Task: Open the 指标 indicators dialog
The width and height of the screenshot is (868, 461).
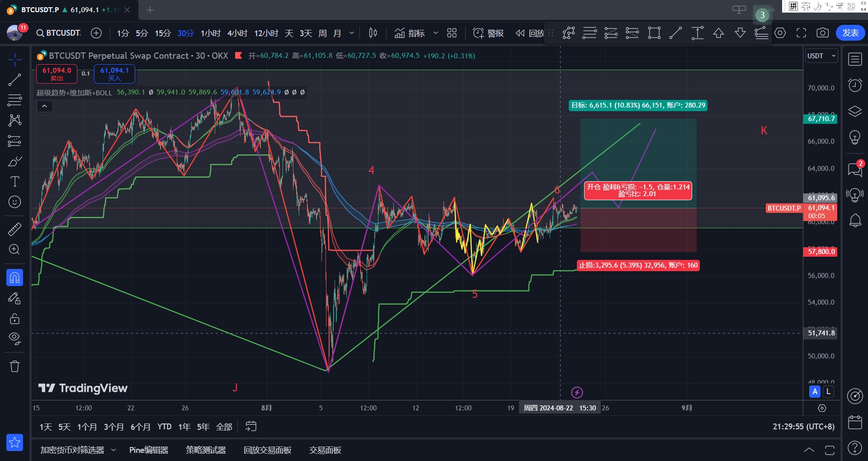Action: click(x=410, y=33)
